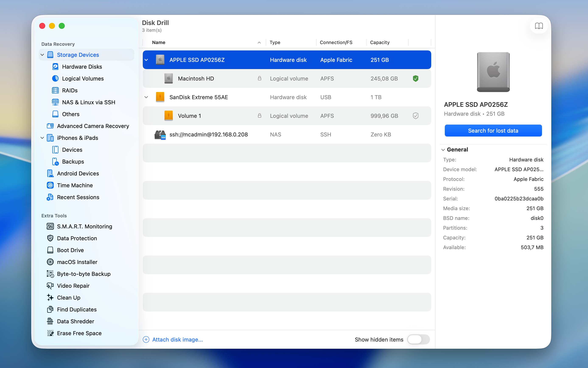Click serial value 0ba0225b23dcaa0b
588x368 pixels.
(519, 199)
